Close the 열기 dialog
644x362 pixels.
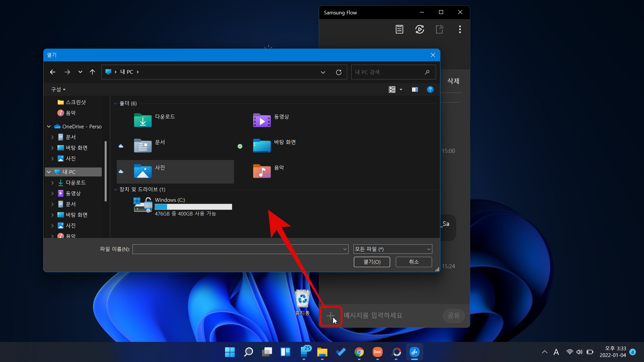pos(433,55)
